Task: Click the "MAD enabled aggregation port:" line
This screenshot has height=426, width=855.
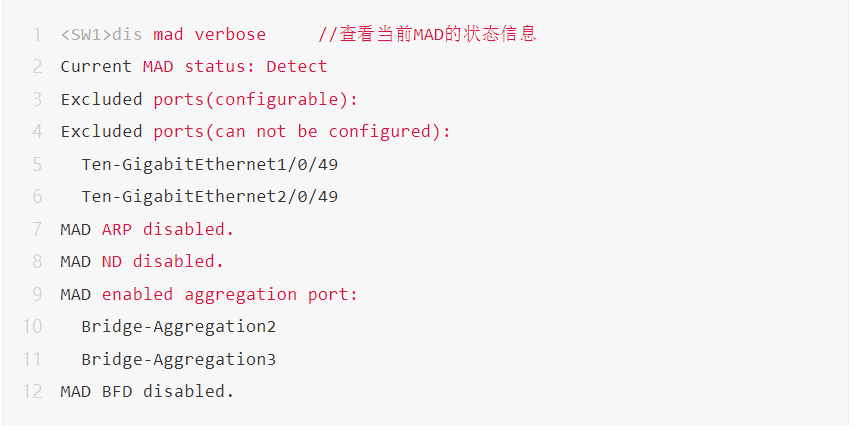Action: point(209,294)
